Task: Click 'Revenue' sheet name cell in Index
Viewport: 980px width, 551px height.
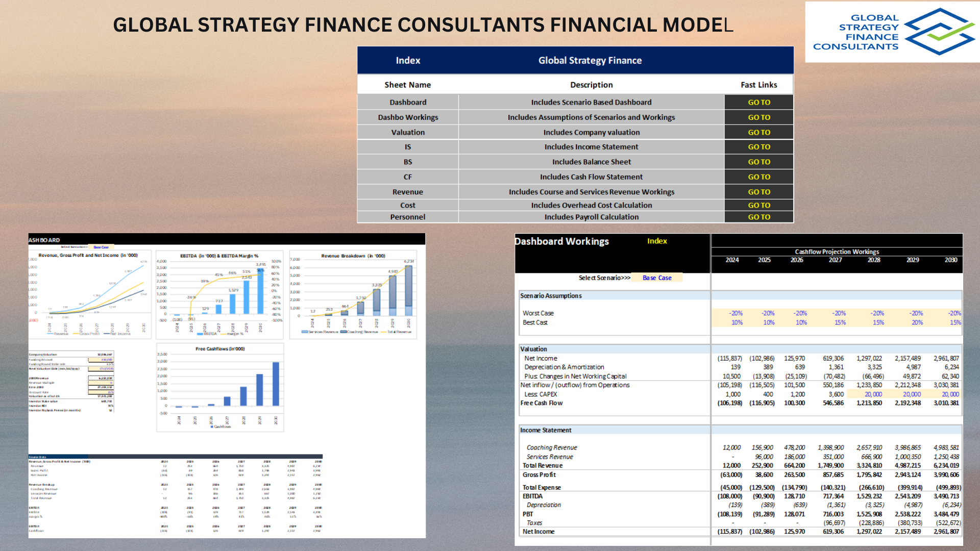Action: 408,192
